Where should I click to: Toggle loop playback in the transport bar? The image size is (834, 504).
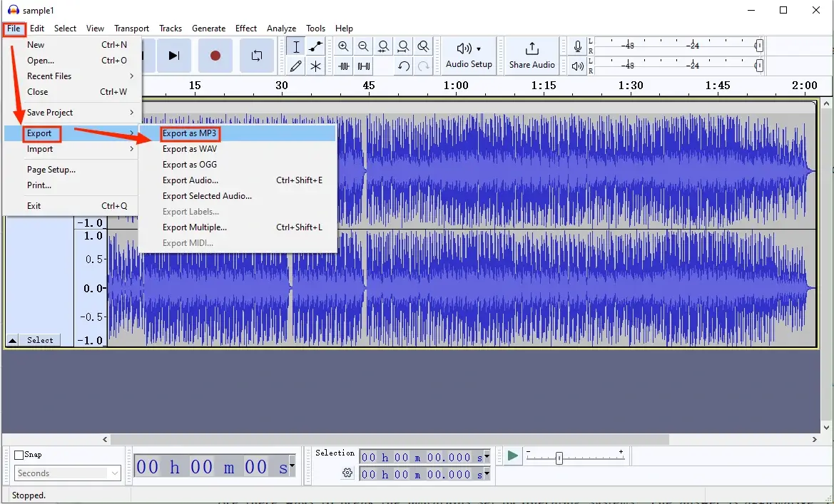coord(256,55)
